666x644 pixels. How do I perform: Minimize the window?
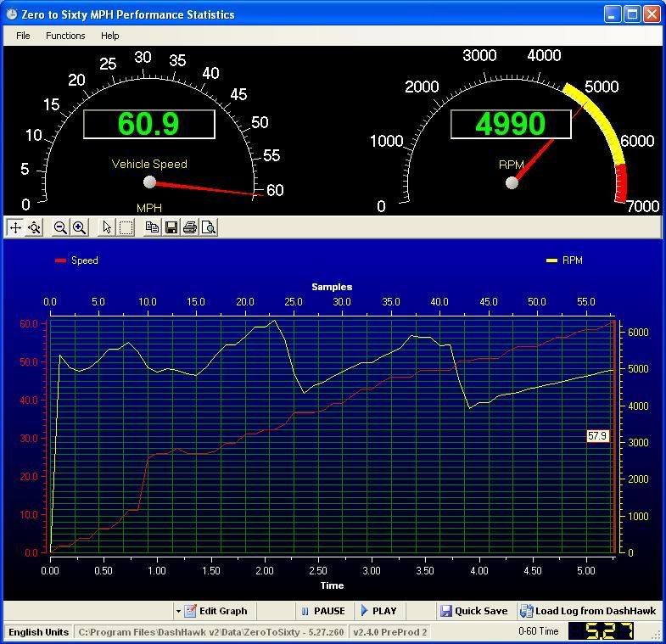[612, 14]
